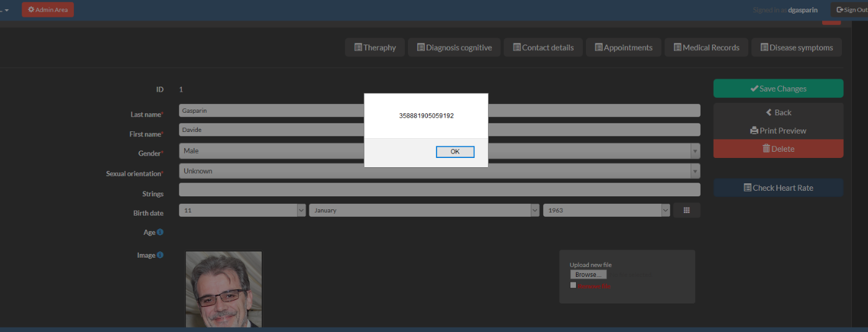The width and height of the screenshot is (868, 332).
Task: Sign out of the account
Action: (851, 10)
